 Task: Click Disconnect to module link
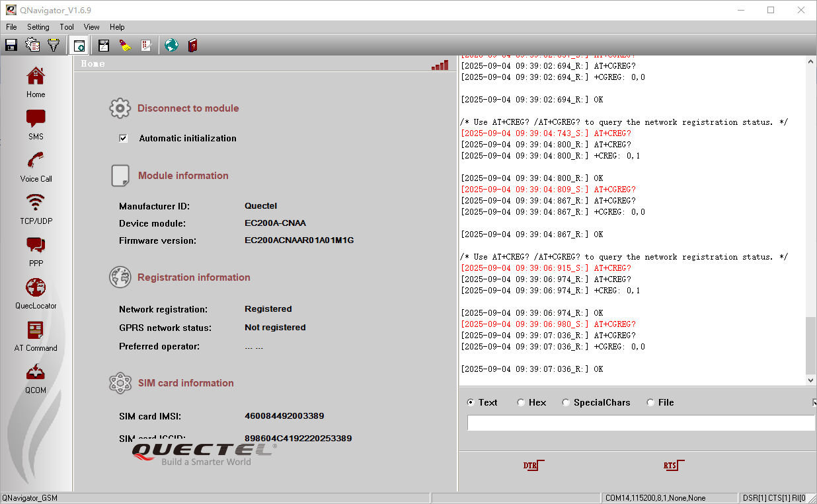tap(188, 108)
